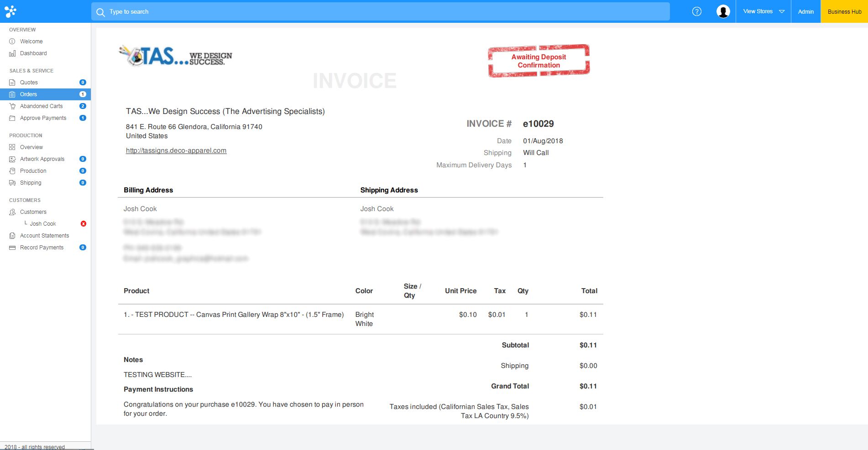Viewport: 868px width, 450px height.
Task: Click the Awaiting Deposit Confirmation stamp
Action: point(539,61)
